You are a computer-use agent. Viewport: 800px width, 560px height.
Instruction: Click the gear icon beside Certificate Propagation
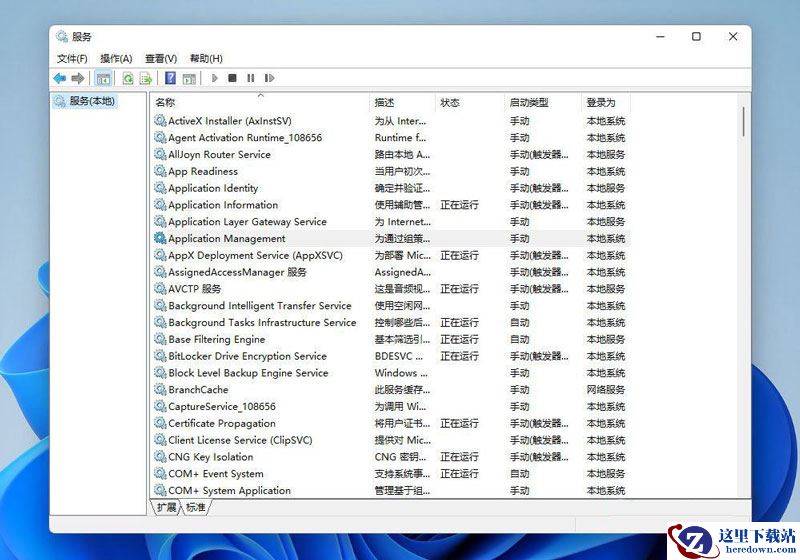(x=160, y=423)
